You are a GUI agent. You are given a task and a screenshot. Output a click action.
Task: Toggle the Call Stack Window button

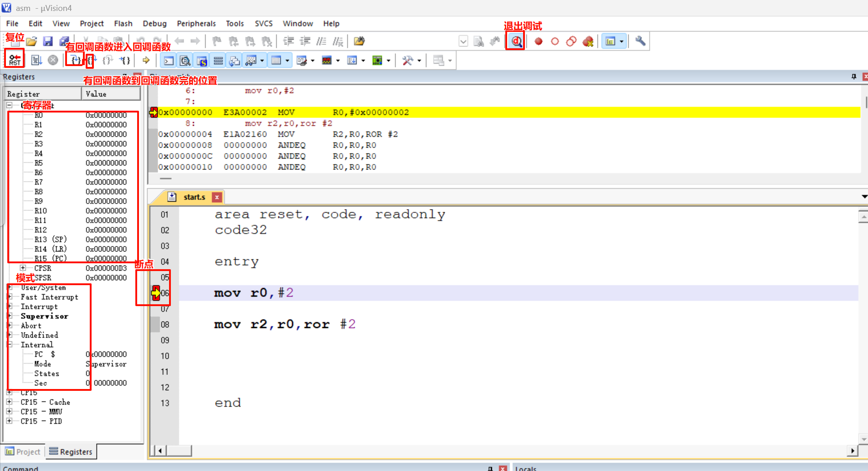coord(235,60)
